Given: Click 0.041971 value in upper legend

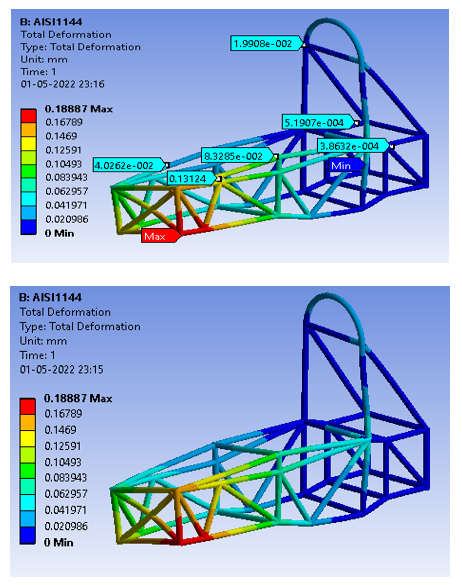Looking at the screenshot, I should [66, 205].
